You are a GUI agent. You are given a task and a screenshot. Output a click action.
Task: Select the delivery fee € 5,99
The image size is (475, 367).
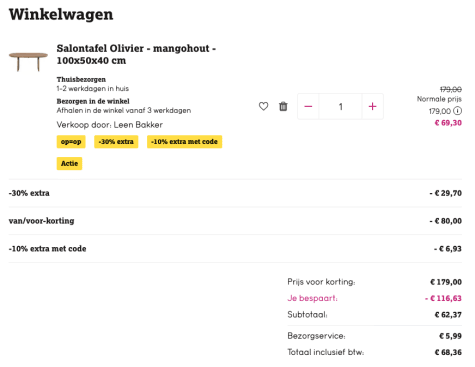pos(450,336)
